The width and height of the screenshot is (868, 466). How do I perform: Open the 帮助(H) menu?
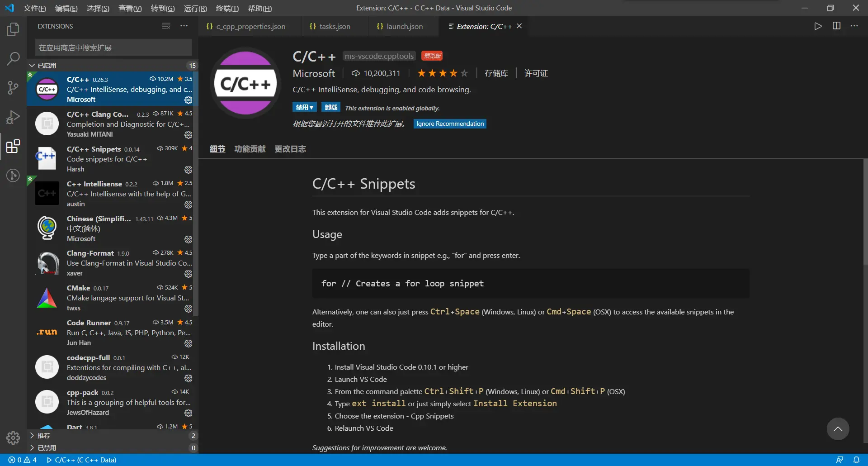(x=260, y=8)
